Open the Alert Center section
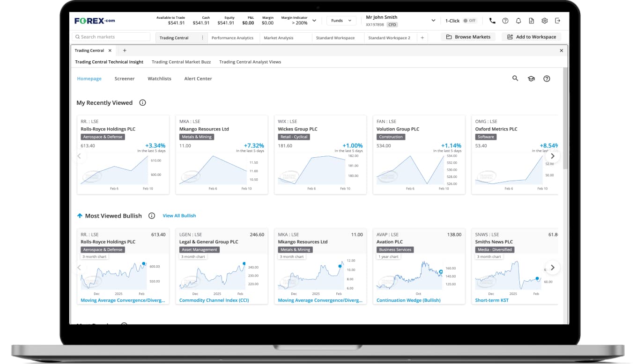This screenshot has width=636, height=364. (198, 79)
